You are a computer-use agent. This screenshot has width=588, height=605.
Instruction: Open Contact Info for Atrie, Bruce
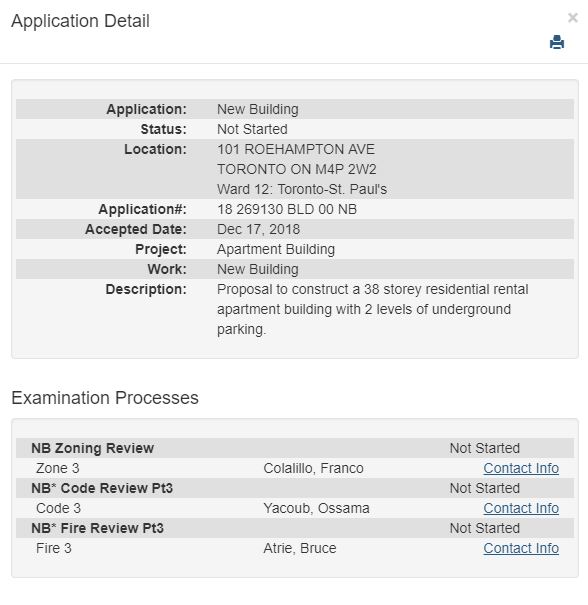point(521,548)
